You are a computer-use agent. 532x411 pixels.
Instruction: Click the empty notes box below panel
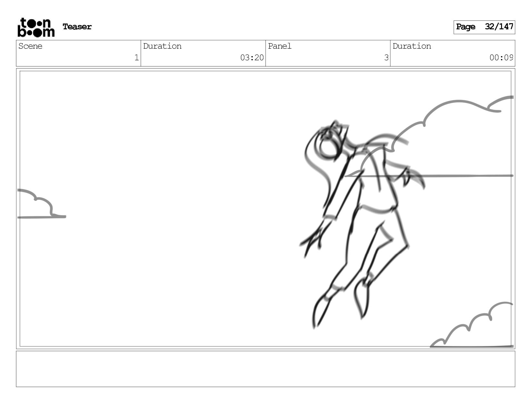tap(265, 369)
